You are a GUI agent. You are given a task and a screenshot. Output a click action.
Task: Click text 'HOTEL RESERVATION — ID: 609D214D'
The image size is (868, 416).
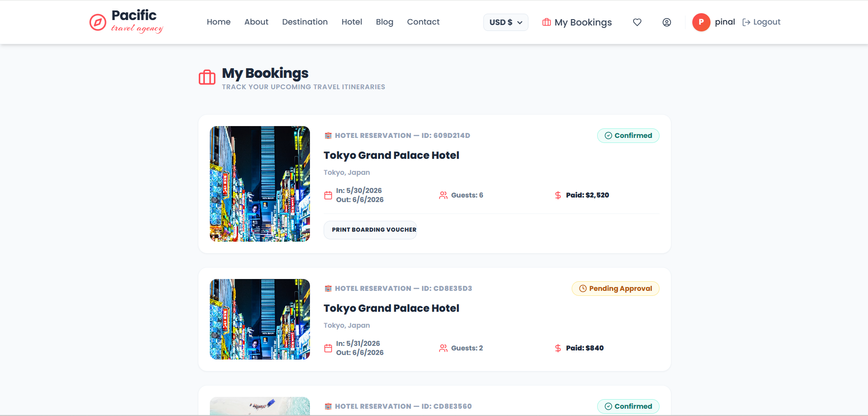click(402, 136)
